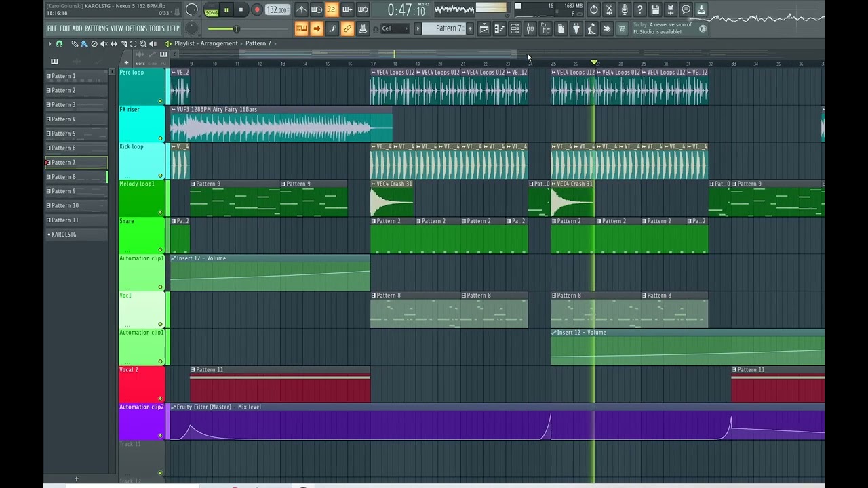Screen dimensions: 868x488
Task: Toggle loop recording
Action: pos(363,9)
